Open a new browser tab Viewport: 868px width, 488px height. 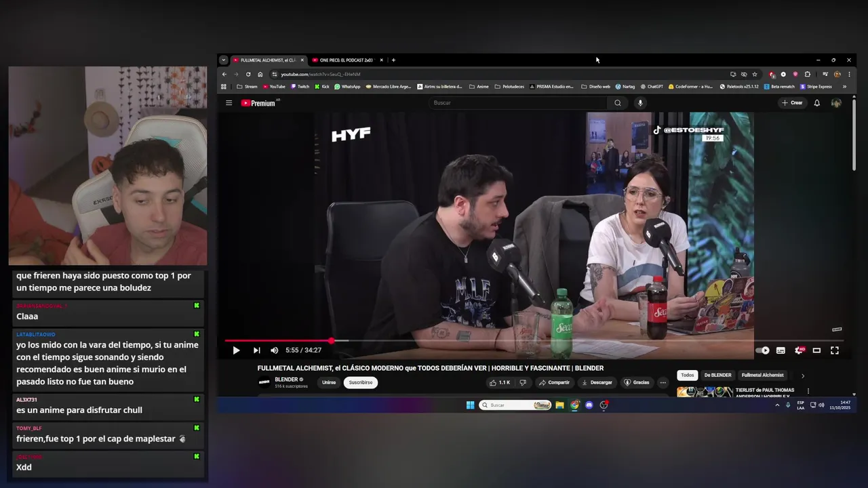(393, 60)
